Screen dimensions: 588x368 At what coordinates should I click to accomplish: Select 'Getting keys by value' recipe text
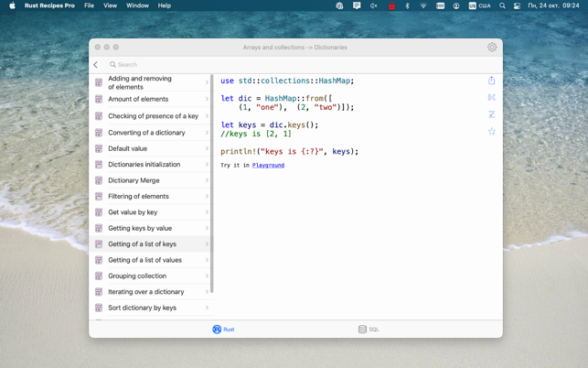[140, 228]
